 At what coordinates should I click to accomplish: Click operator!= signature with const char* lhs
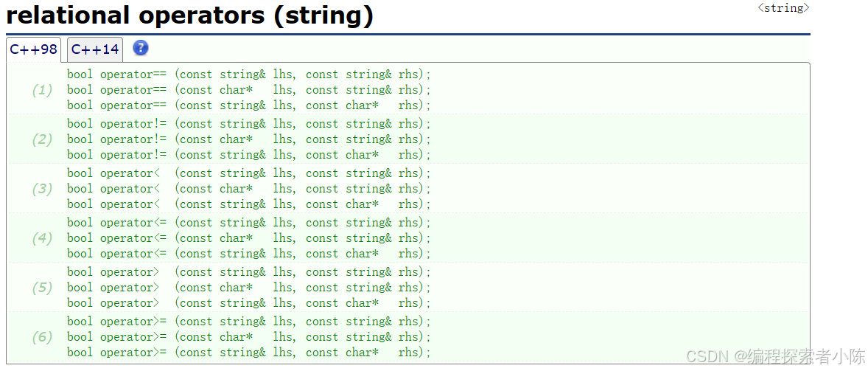pos(248,139)
